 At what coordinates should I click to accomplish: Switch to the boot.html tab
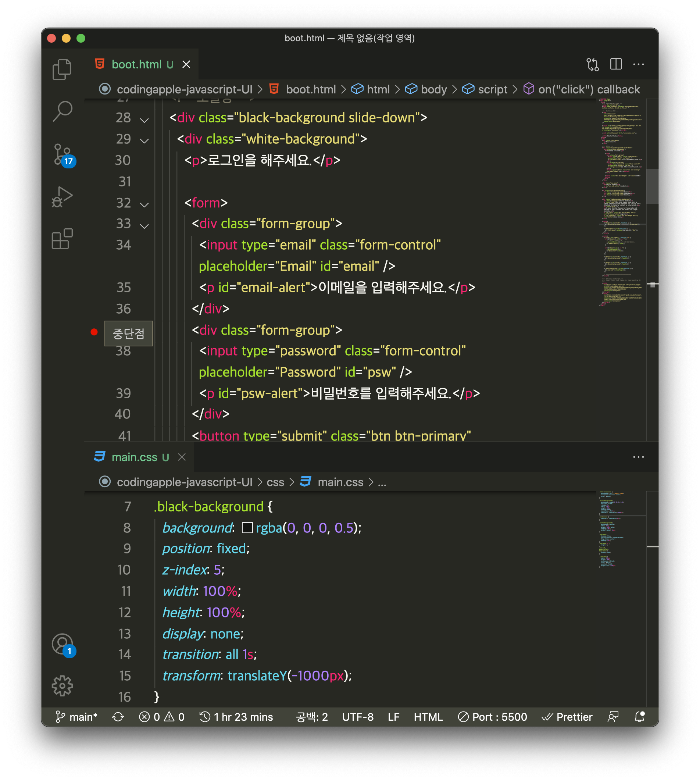click(136, 64)
